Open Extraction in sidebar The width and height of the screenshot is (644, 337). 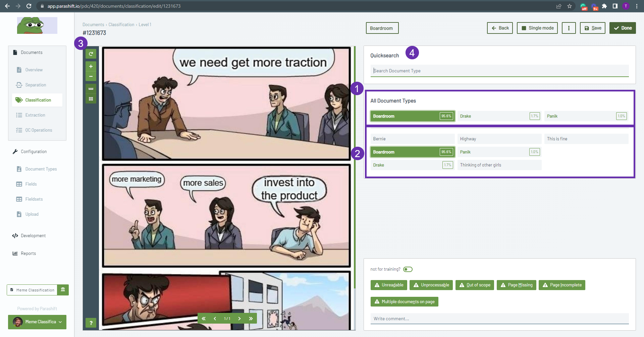(x=35, y=115)
